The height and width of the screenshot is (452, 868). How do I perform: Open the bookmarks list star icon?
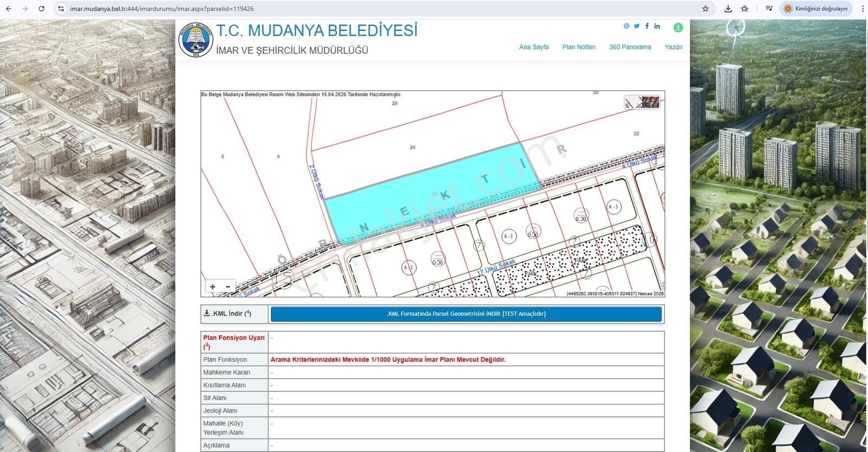pos(745,9)
